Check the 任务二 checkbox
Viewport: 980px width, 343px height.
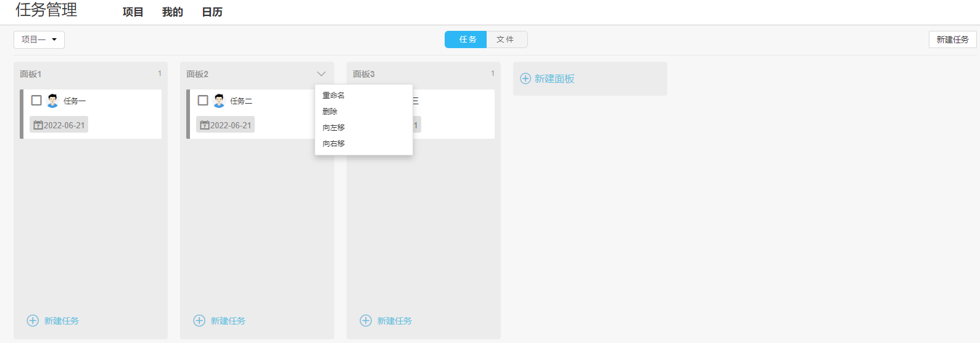click(203, 100)
